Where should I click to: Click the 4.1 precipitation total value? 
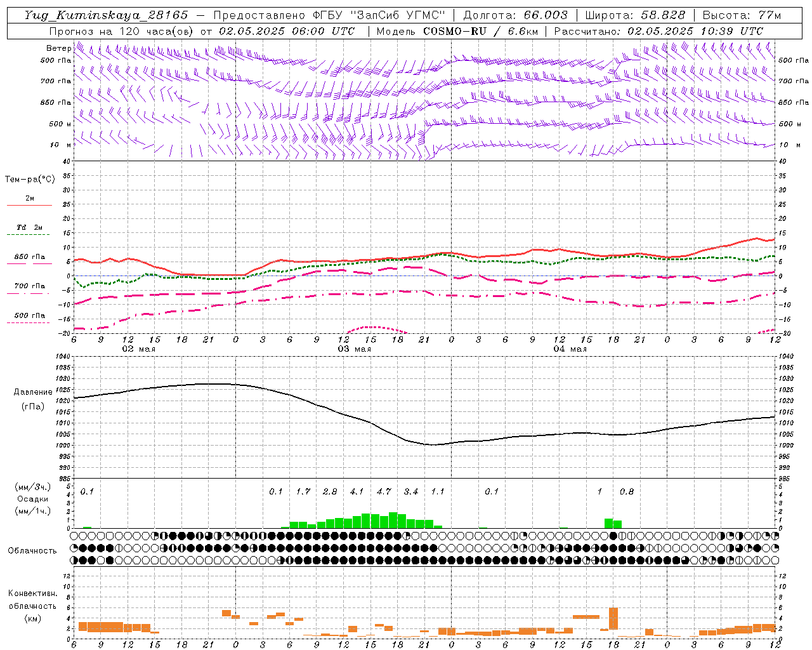(x=357, y=491)
